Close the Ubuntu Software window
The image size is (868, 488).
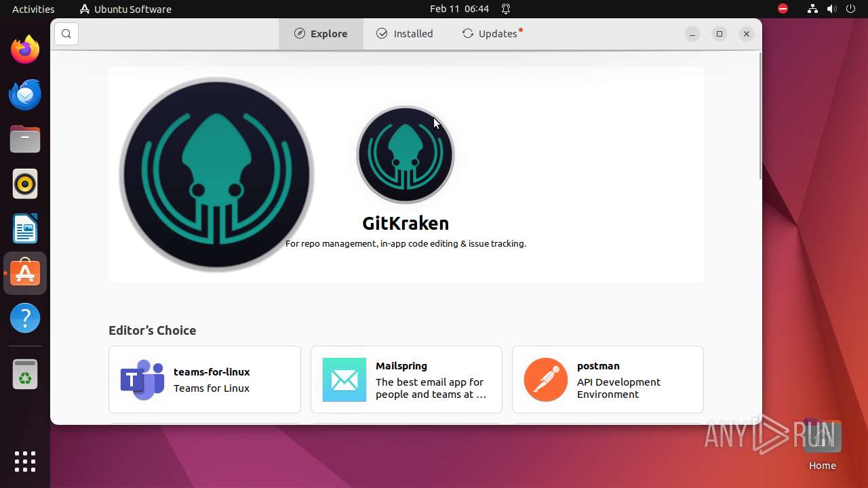[x=747, y=34]
